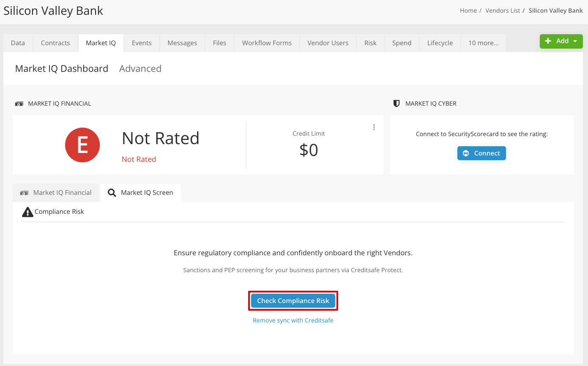Switch to the Advanced dashboard view

pos(140,68)
